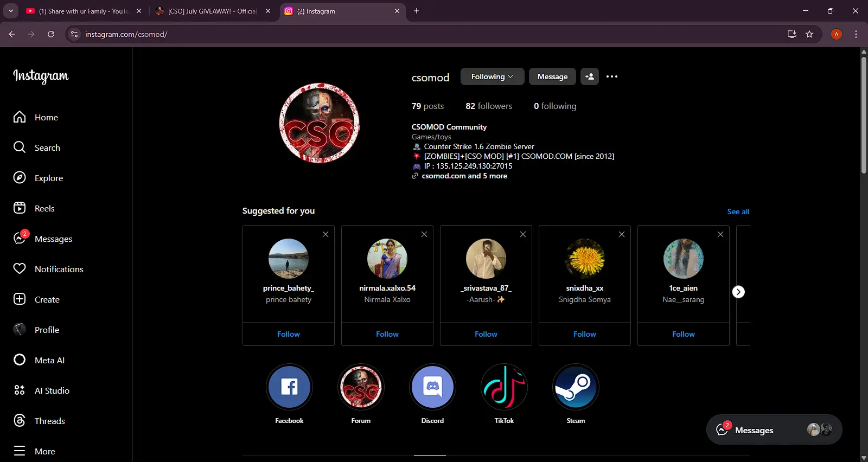Dismiss the snixdha_xx suggestion
This screenshot has width=868, height=462.
click(x=622, y=234)
